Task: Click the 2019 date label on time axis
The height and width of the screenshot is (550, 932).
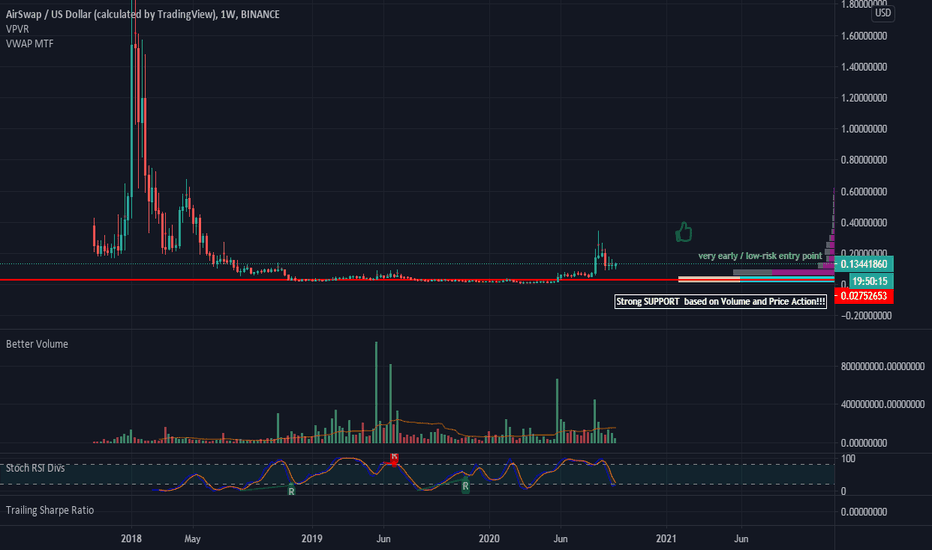Action: point(312,539)
